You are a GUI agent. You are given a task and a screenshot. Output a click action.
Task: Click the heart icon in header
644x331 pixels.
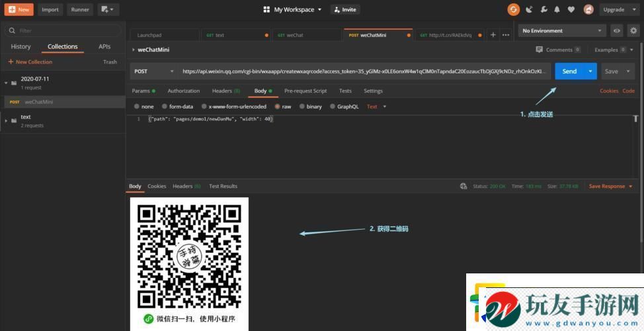click(571, 9)
